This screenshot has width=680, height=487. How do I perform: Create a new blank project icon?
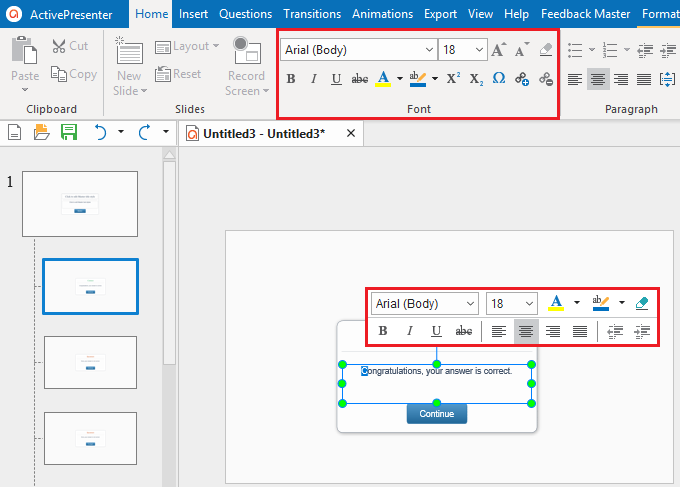click(x=14, y=132)
